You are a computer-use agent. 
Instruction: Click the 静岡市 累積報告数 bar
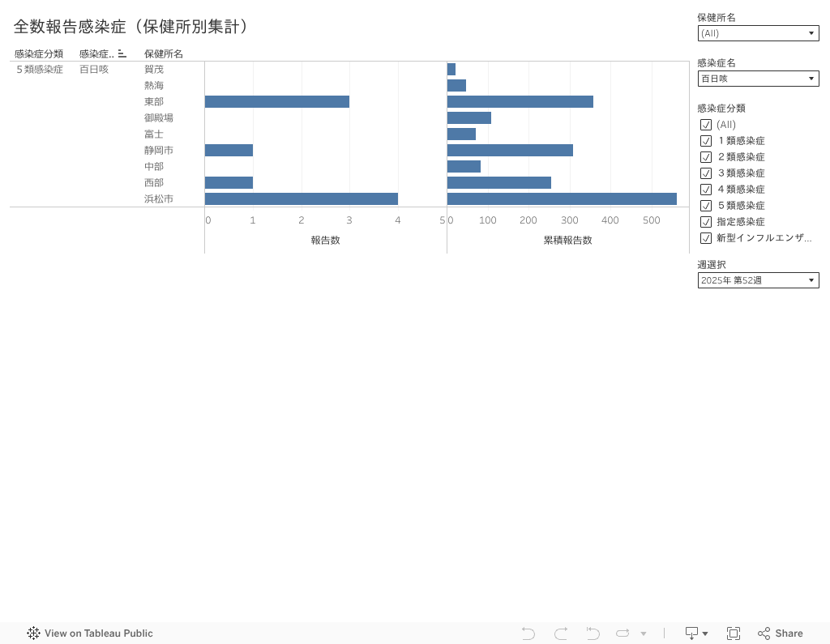tap(510, 151)
